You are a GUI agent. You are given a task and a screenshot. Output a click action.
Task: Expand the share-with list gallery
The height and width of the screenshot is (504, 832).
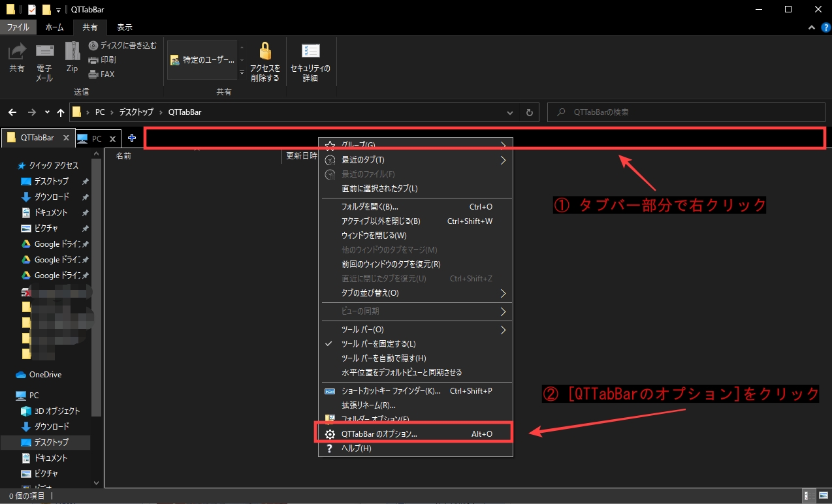pyautogui.click(x=242, y=72)
